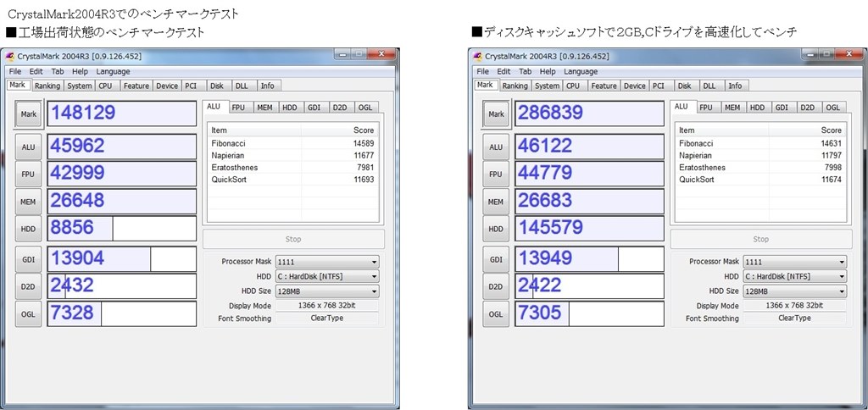Select HDD results tab in right window
The image size is (868, 410).
(x=757, y=108)
